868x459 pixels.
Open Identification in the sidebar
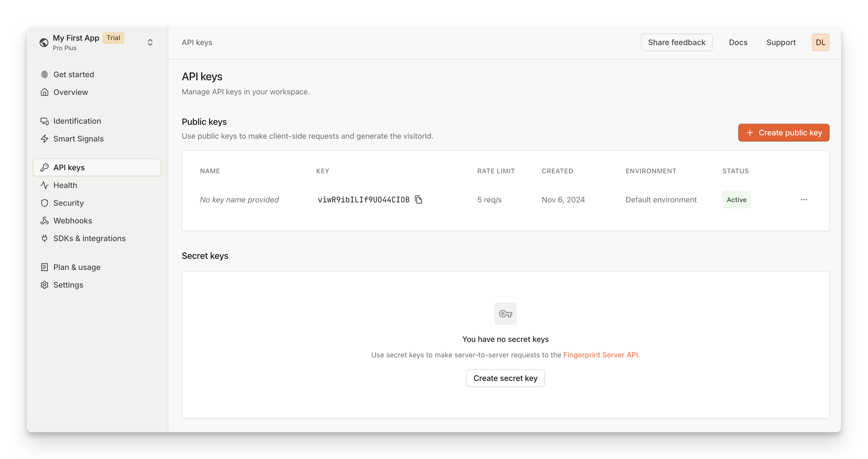[x=77, y=121]
